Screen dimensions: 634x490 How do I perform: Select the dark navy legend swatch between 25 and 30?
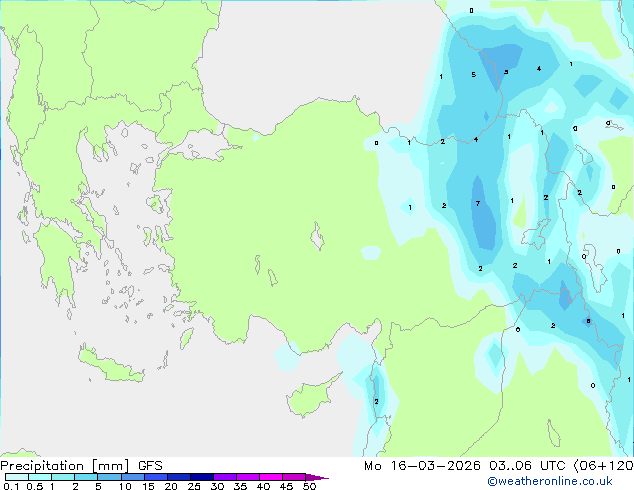point(201,477)
